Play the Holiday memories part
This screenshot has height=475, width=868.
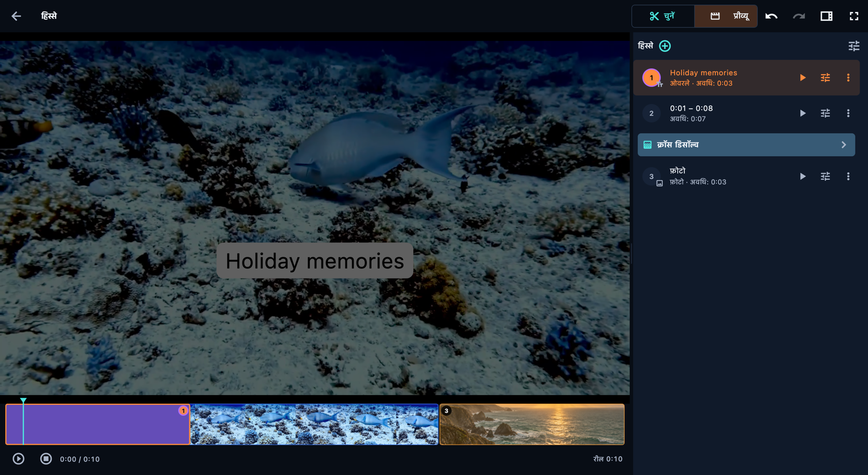tap(803, 78)
